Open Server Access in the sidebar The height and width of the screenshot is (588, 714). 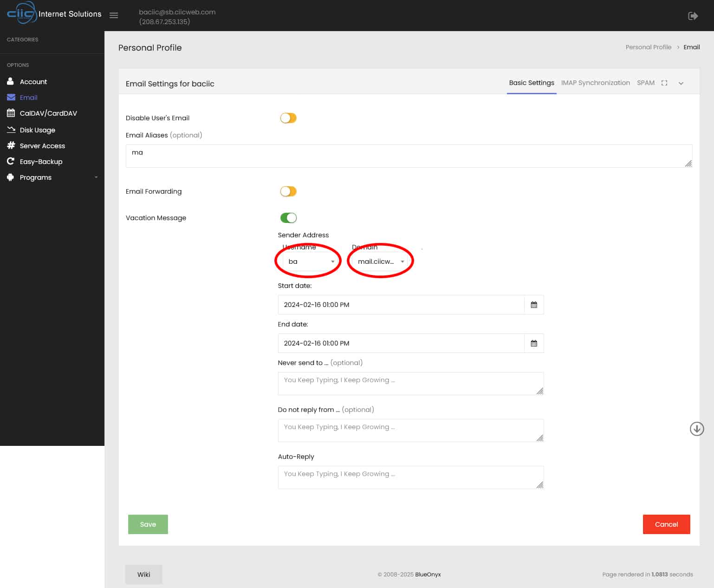tap(42, 146)
